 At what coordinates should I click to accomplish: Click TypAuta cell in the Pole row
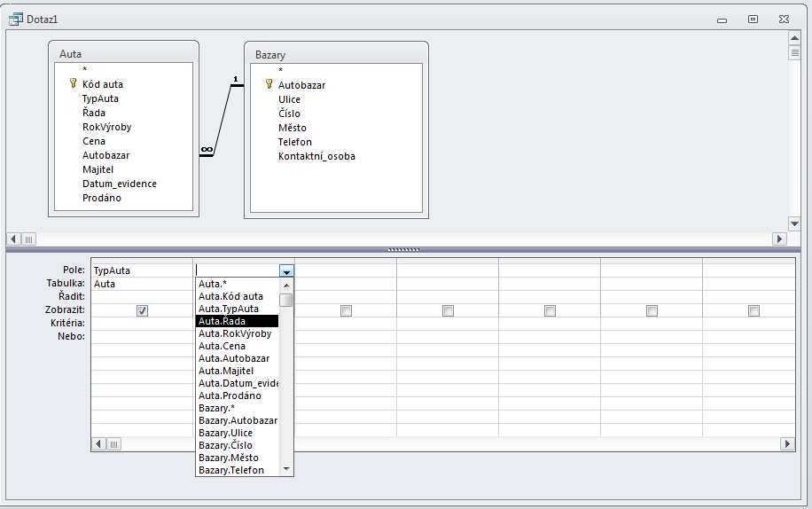[142, 270]
